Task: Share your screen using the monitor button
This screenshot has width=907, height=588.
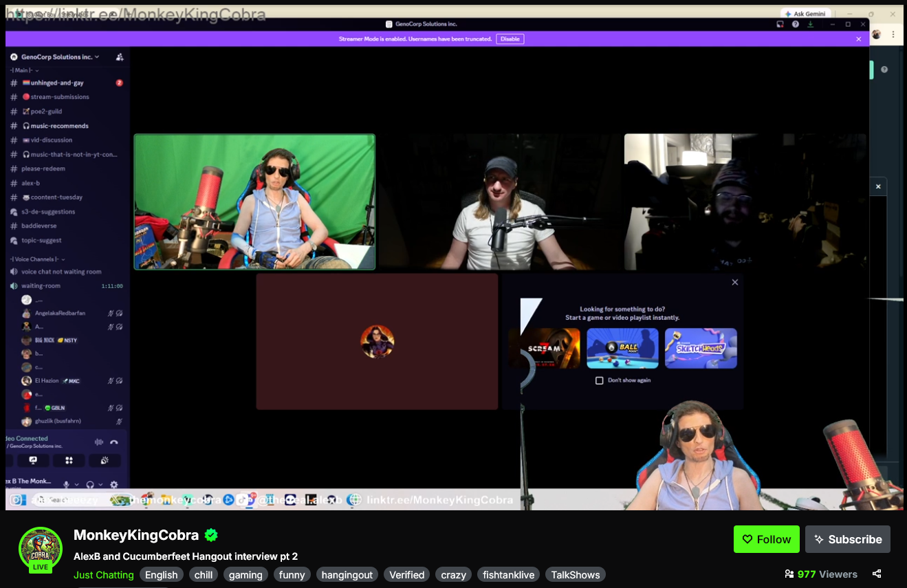Action: 33,461
